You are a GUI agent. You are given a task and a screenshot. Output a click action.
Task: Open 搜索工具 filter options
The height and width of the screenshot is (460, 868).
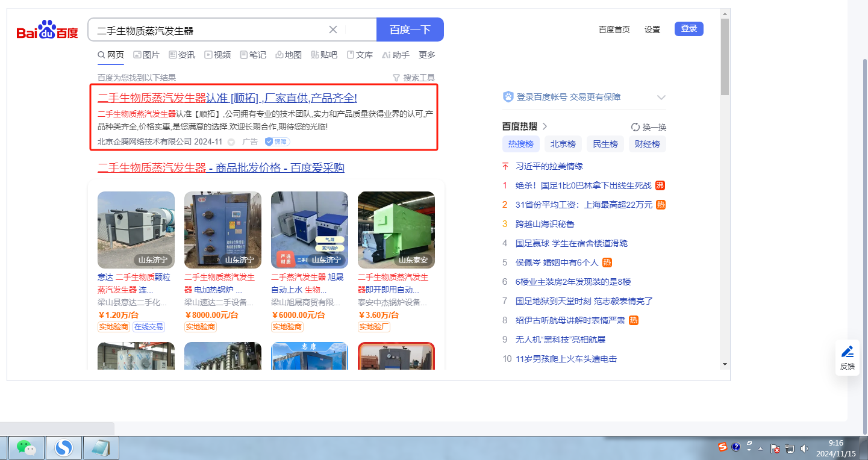(414, 78)
